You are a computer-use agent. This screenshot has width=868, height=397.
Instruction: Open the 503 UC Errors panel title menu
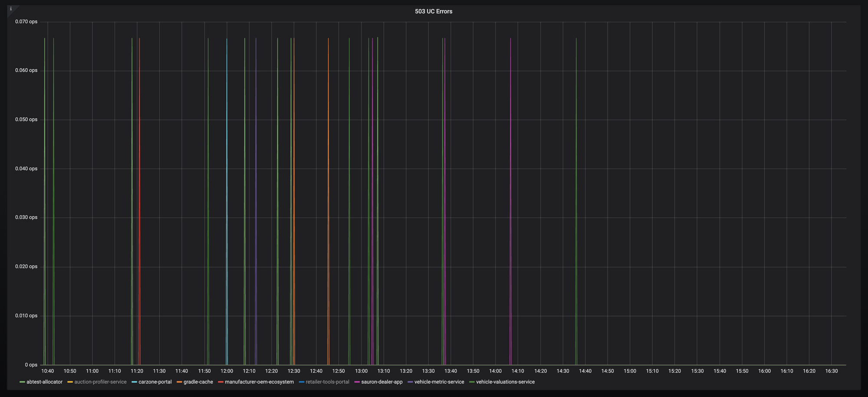coord(433,11)
